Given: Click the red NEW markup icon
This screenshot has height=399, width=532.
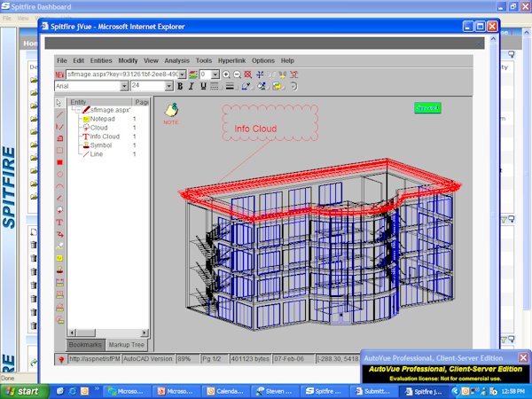Looking at the screenshot, I should (x=59, y=74).
